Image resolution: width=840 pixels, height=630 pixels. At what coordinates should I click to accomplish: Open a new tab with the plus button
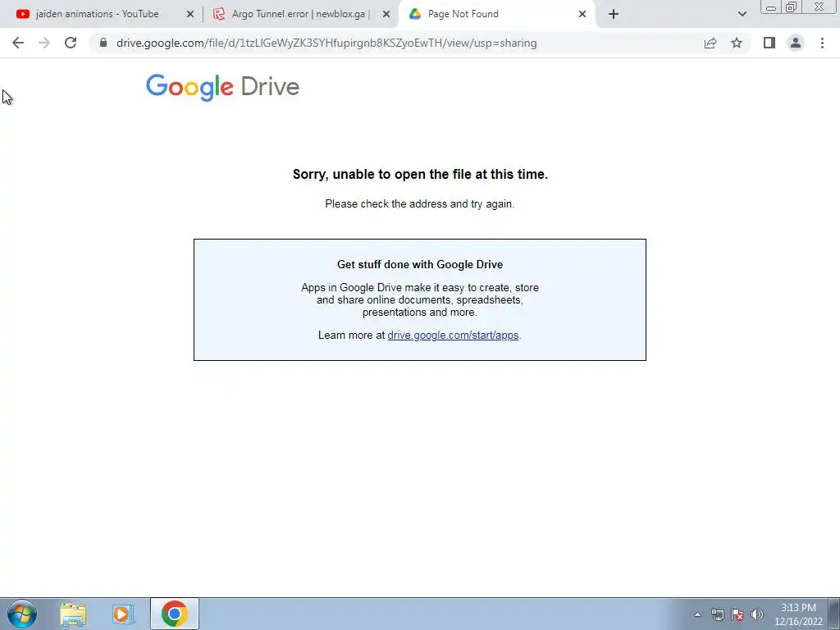(x=614, y=14)
